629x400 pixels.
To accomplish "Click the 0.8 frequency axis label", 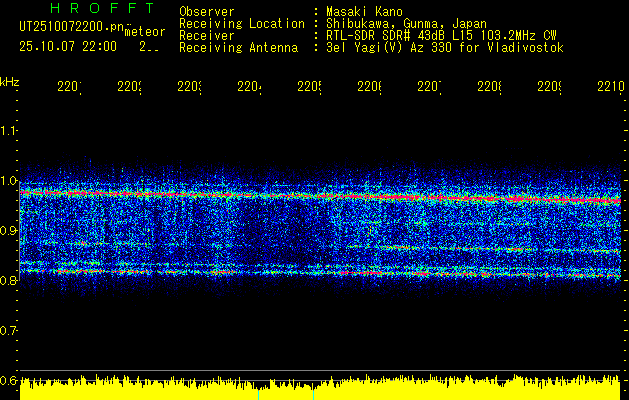I will tap(8, 280).
